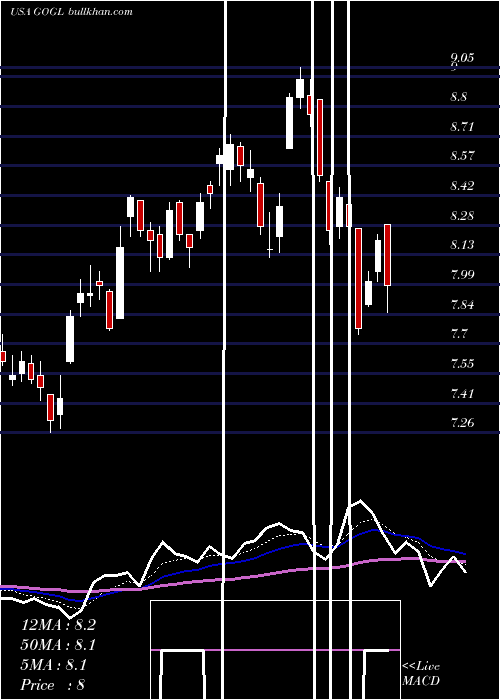Screen dimensions: 500x700
Task: Click the Price : 8 reading
Action: (x=53, y=685)
